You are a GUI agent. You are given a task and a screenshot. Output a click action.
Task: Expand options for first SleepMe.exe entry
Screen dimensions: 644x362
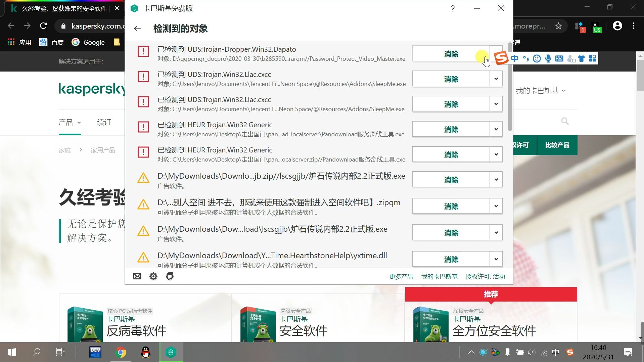496,79
